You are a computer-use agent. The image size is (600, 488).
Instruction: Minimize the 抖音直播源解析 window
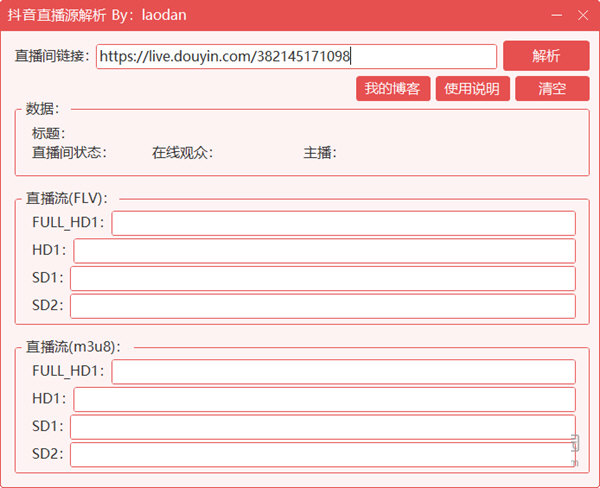[554, 15]
